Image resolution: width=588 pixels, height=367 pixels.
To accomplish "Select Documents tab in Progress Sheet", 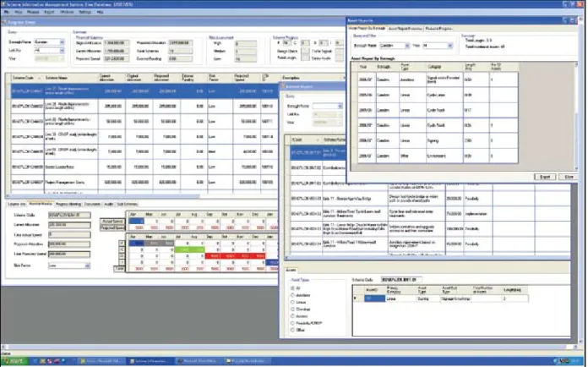I will (92, 204).
